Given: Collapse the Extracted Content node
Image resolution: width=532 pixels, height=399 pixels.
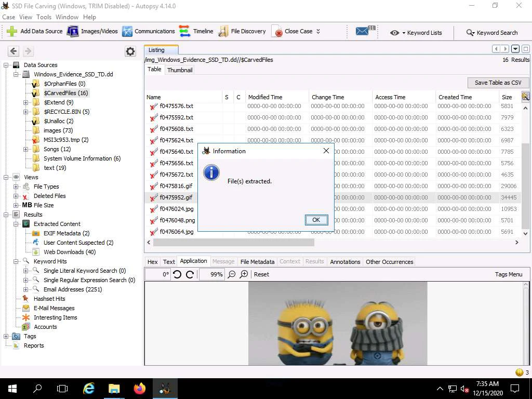Looking at the screenshot, I should click(16, 224).
